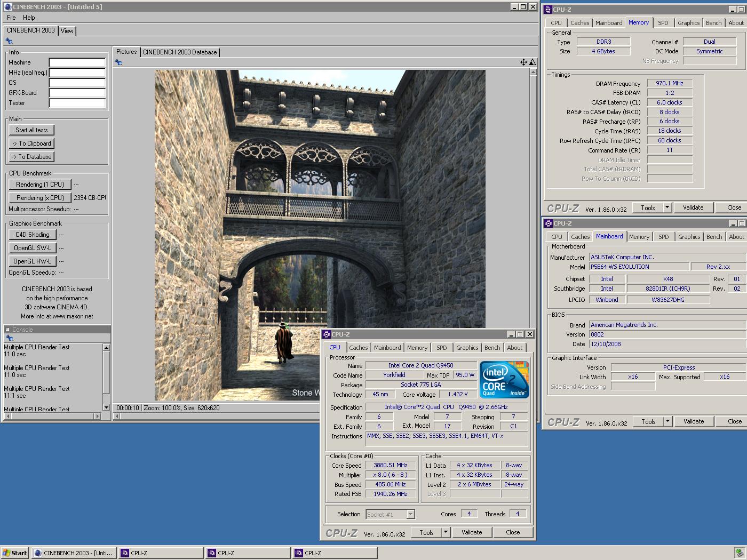
Task: Click console scrollbar down arrow
Action: pos(106,407)
